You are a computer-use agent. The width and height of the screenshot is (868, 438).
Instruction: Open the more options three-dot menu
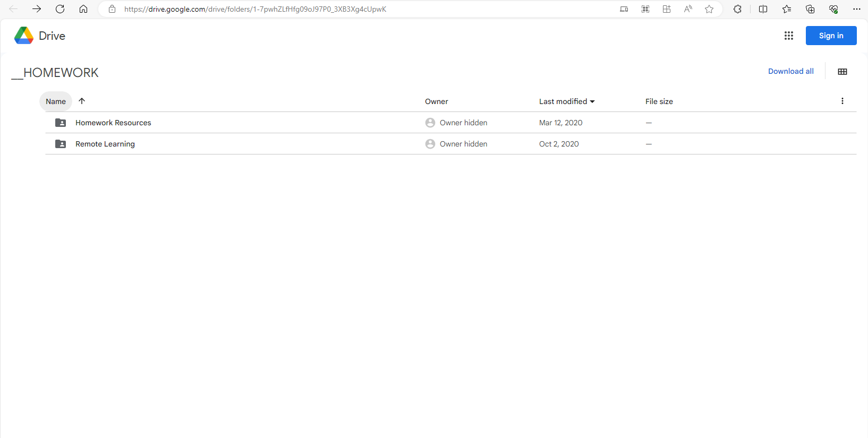(842, 101)
